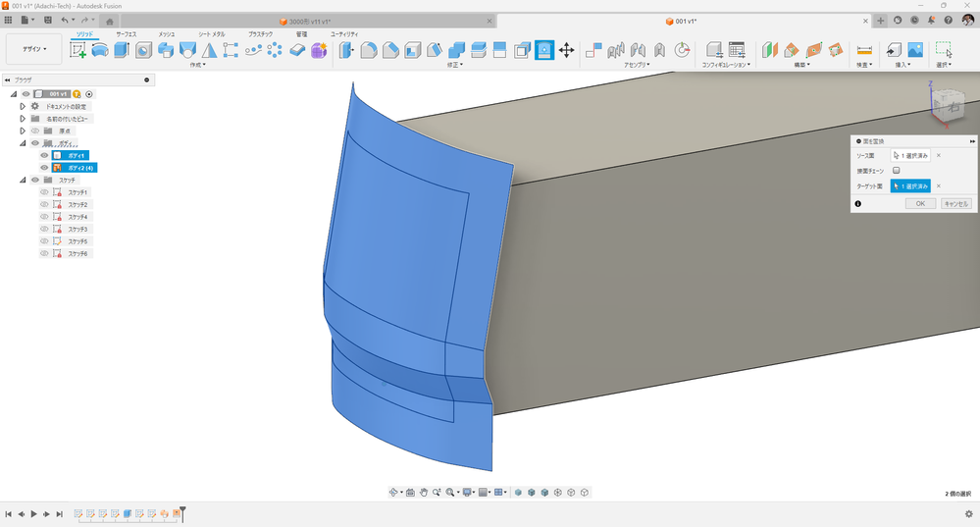
Task: Select the highlighted Replace Face tool
Action: [544, 50]
